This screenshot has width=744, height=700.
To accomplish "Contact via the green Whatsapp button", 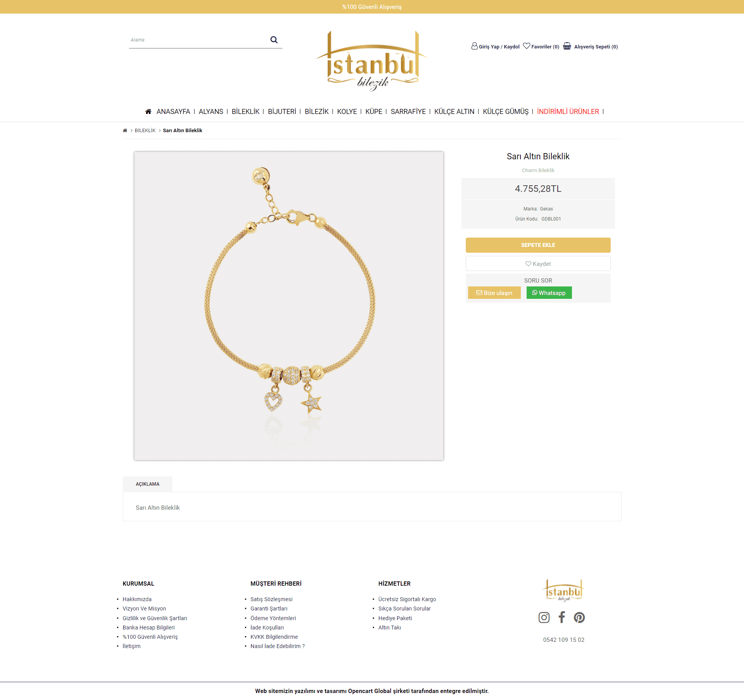I will tap(549, 293).
